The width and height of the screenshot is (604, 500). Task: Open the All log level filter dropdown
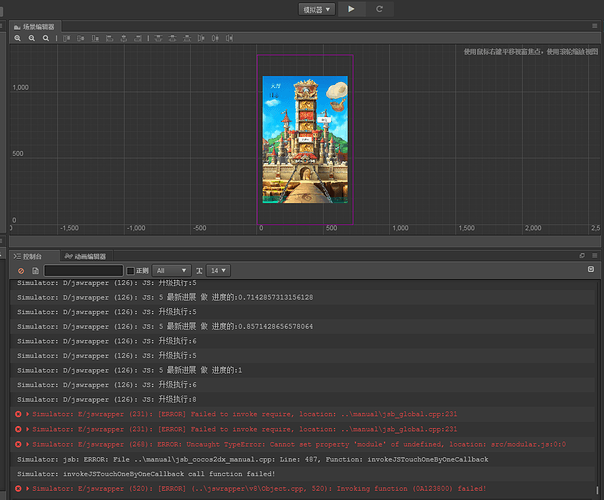pos(171,270)
